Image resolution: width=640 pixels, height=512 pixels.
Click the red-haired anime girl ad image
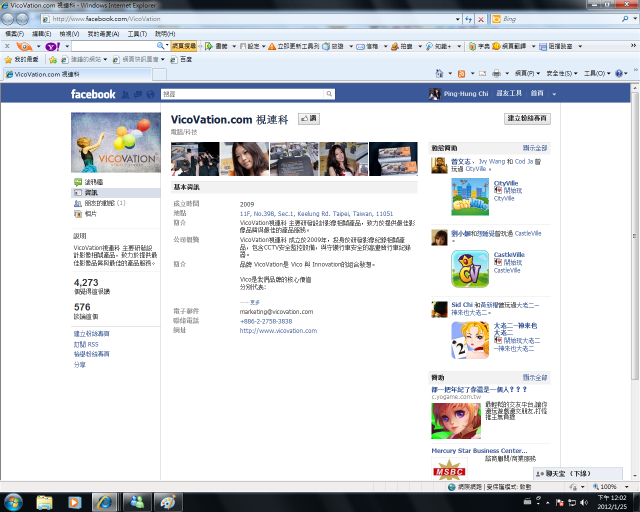click(456, 421)
